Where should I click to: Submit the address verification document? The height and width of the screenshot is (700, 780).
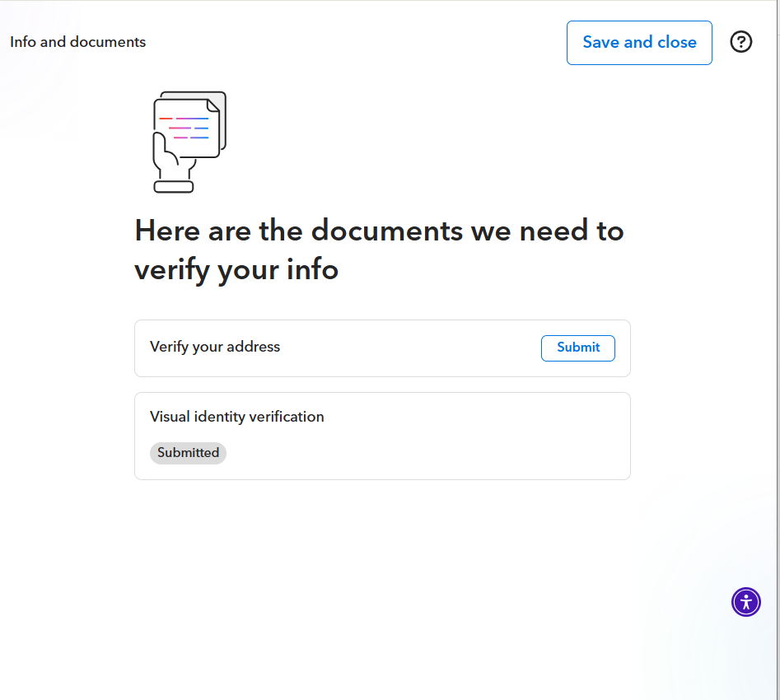pyautogui.click(x=578, y=348)
